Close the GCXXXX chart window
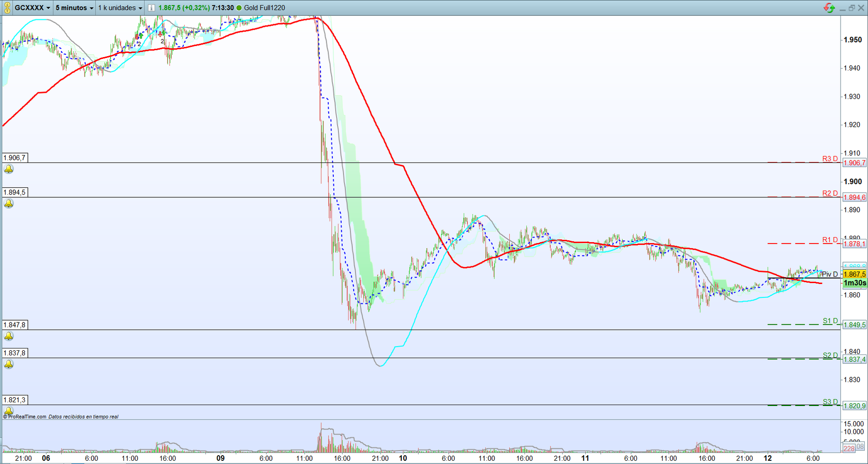 click(x=861, y=8)
